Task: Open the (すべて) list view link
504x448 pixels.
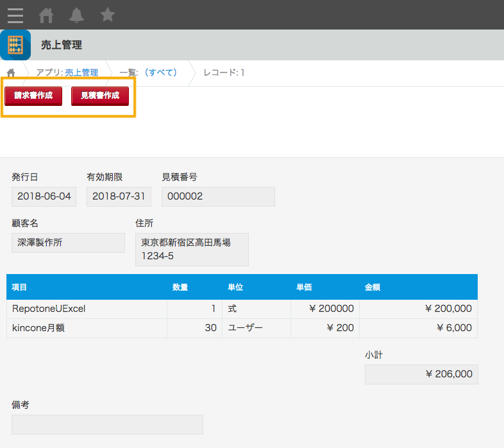Action: click(x=160, y=73)
